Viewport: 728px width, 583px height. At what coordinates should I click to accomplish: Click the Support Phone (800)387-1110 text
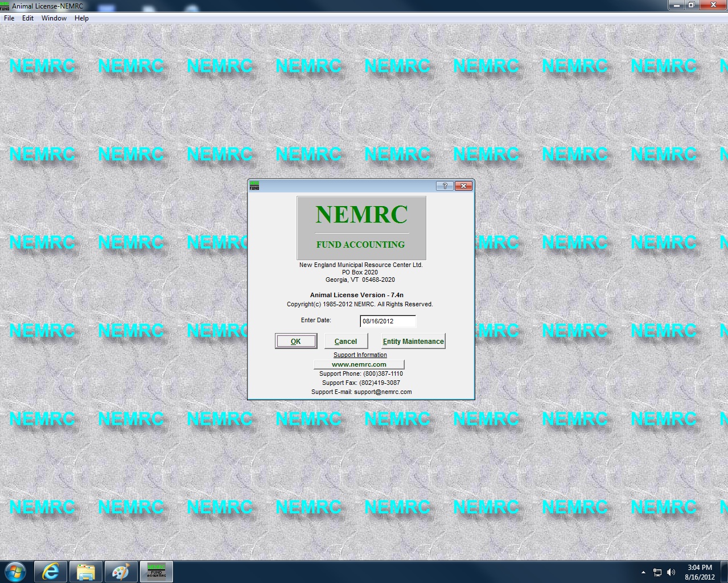click(361, 373)
